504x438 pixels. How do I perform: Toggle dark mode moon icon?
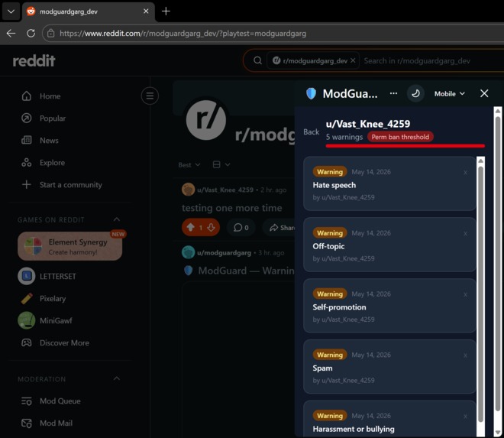coord(415,94)
